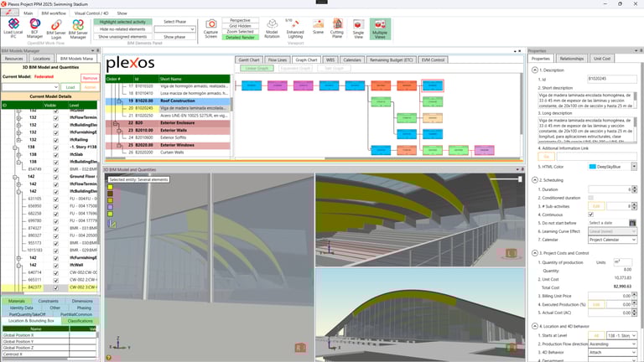
Task: Click the red pen application icon
Action: coord(9,13)
